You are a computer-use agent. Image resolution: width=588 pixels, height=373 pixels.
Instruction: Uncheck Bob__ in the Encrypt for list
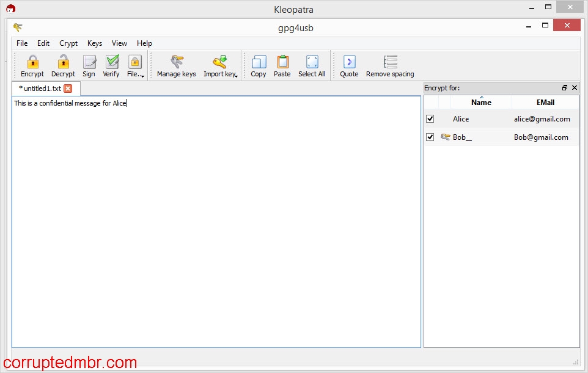pos(430,137)
